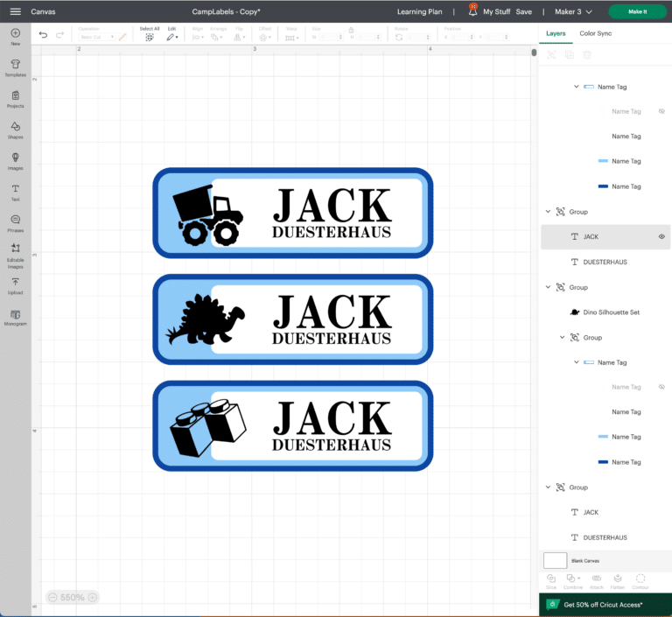Click the Blank Canvas color swatch
Viewport: 672px width, 617px height.
pyautogui.click(x=555, y=560)
